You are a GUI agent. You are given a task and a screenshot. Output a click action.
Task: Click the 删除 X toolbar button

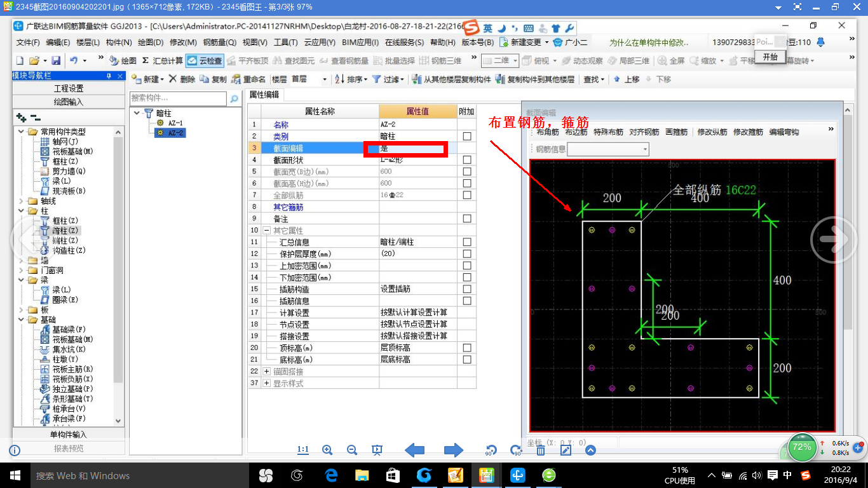[182, 79]
